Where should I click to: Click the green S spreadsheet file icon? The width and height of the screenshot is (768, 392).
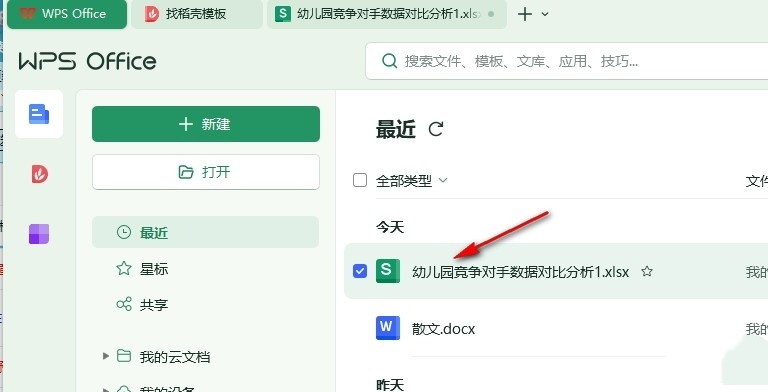387,270
